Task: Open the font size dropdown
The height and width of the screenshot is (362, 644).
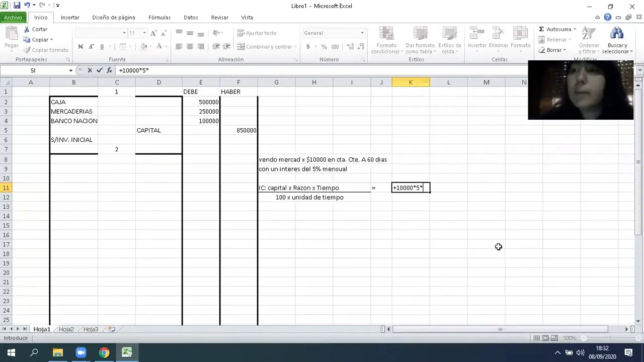Action: click(x=144, y=33)
